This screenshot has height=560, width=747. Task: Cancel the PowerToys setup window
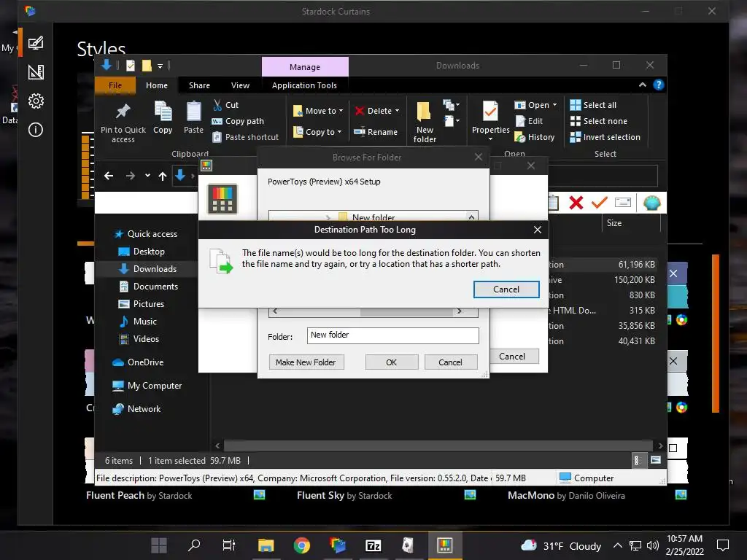pos(512,357)
